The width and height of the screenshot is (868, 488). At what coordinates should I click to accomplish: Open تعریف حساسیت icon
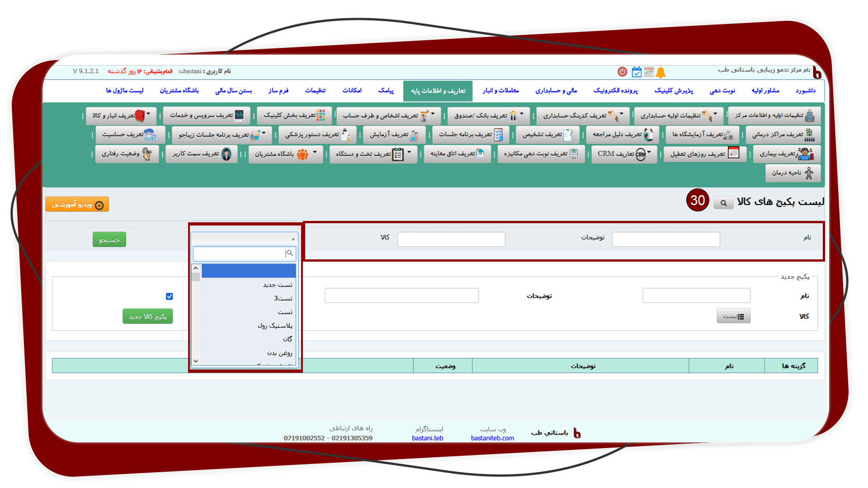tap(151, 135)
